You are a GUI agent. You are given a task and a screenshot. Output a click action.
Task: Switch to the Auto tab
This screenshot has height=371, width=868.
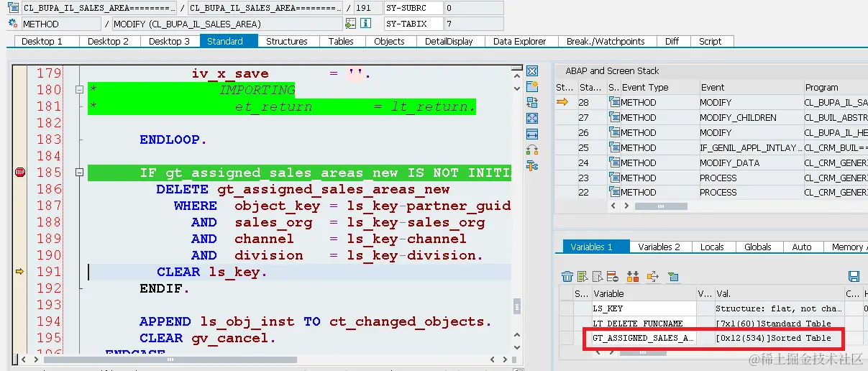click(x=802, y=247)
